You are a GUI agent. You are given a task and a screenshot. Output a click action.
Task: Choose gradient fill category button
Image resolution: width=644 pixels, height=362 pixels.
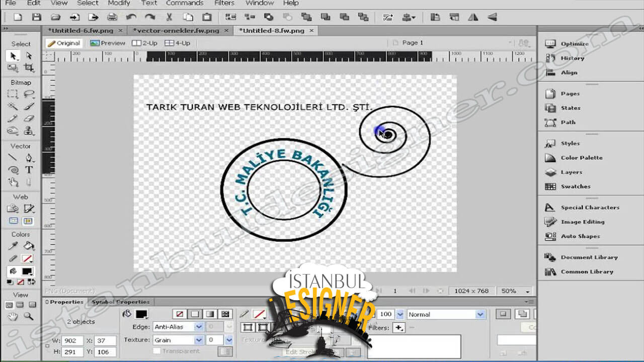210,314
